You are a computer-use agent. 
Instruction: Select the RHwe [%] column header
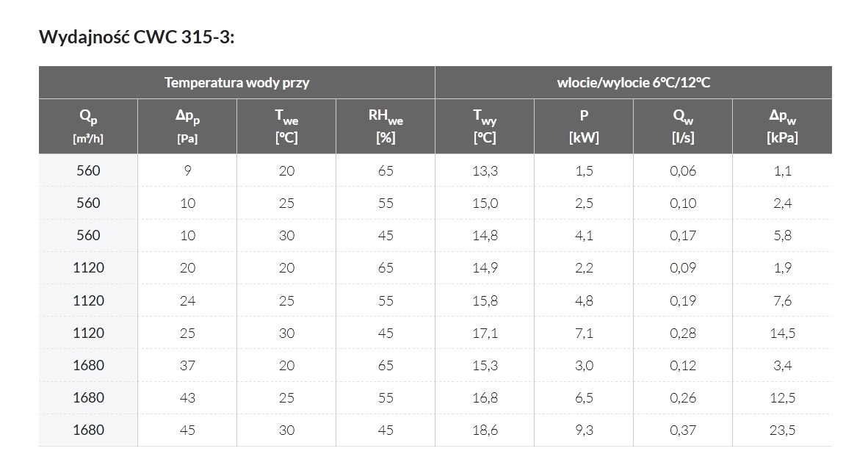[386, 126]
